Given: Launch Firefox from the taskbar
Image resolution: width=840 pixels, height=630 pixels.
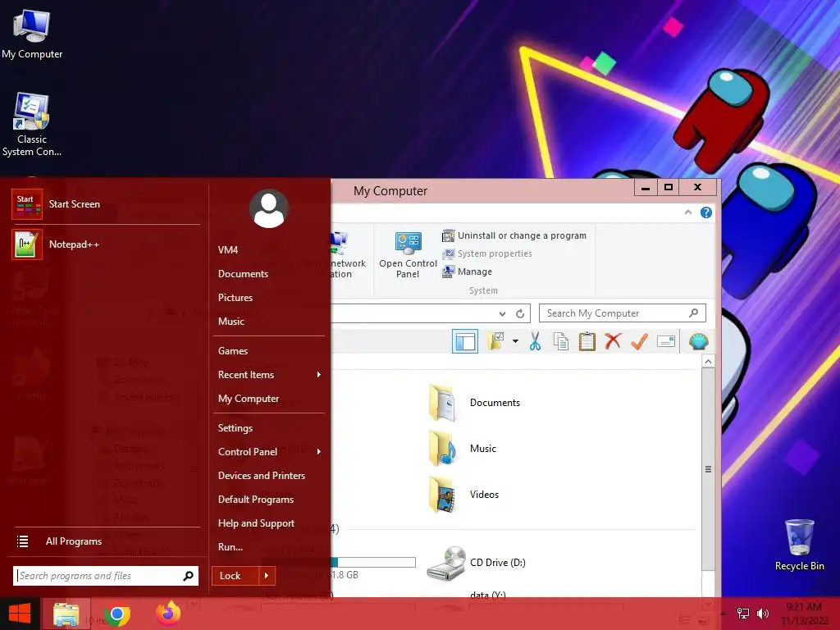Looking at the screenshot, I should [x=168, y=614].
